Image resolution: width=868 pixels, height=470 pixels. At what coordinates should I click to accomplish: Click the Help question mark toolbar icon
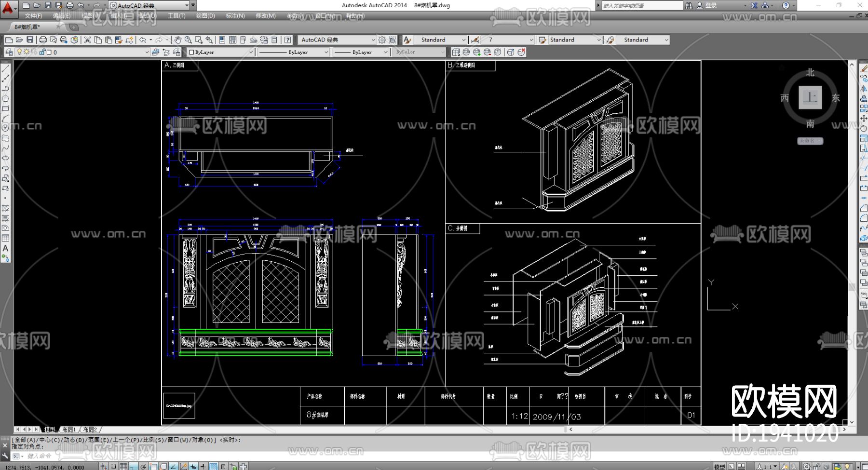point(288,40)
